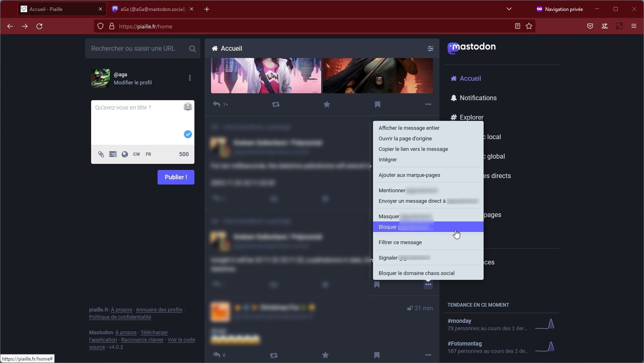
Task: Open the @aga profile options menu
Action: pos(190,78)
